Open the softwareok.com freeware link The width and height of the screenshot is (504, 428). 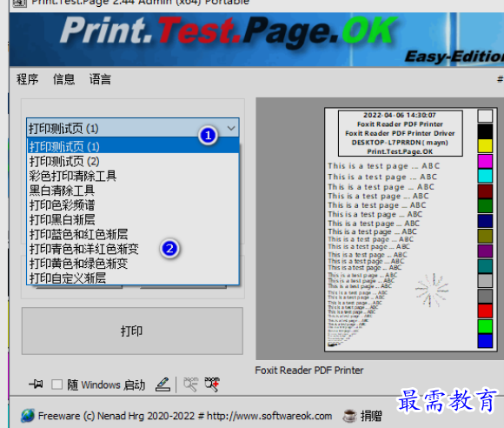(185, 416)
